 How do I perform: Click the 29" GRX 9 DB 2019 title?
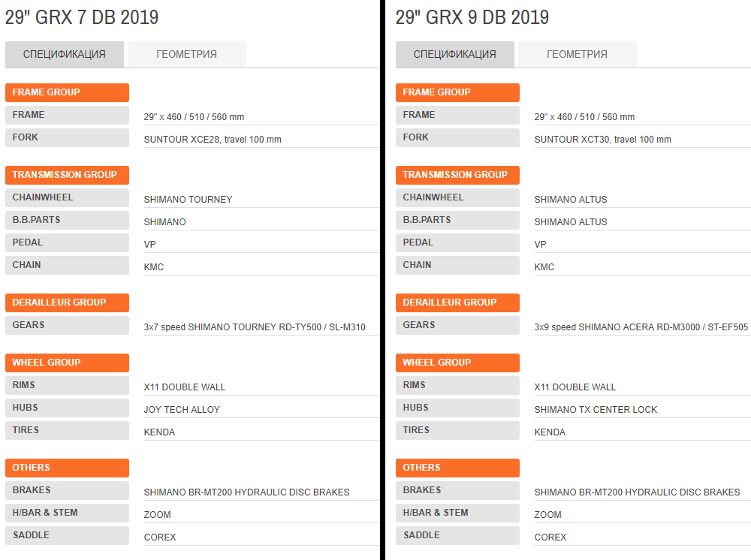point(472,17)
